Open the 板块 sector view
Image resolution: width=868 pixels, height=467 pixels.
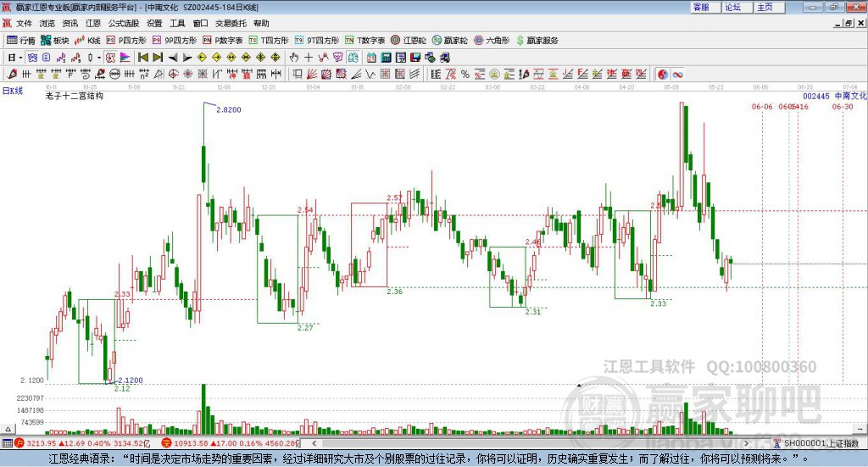click(54, 41)
